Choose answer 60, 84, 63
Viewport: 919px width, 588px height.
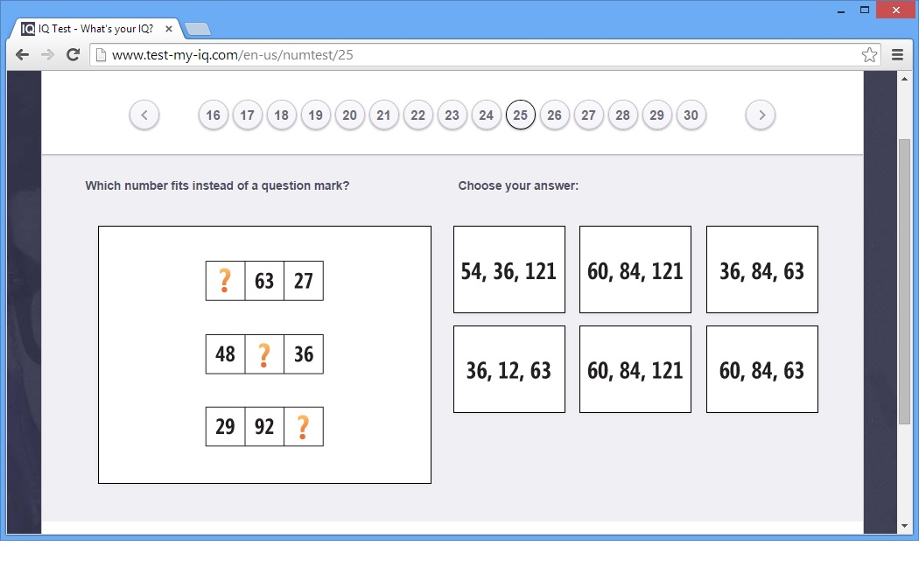click(762, 369)
